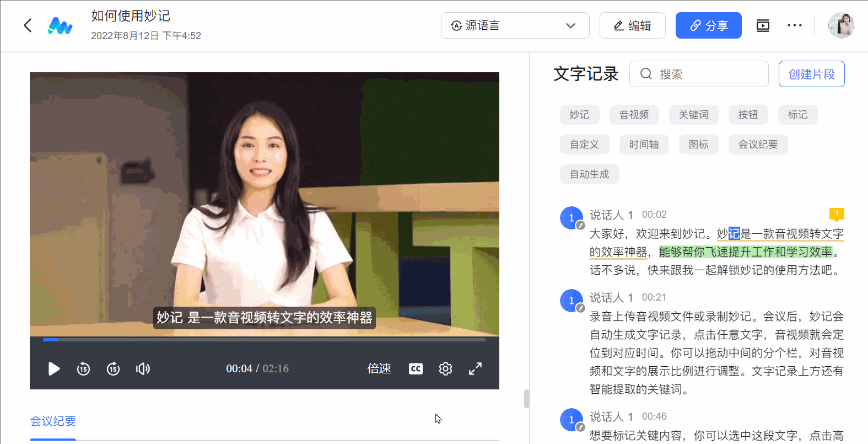Viewport: 868px width, 444px height.
Task: Play the video
Action: coord(53,368)
